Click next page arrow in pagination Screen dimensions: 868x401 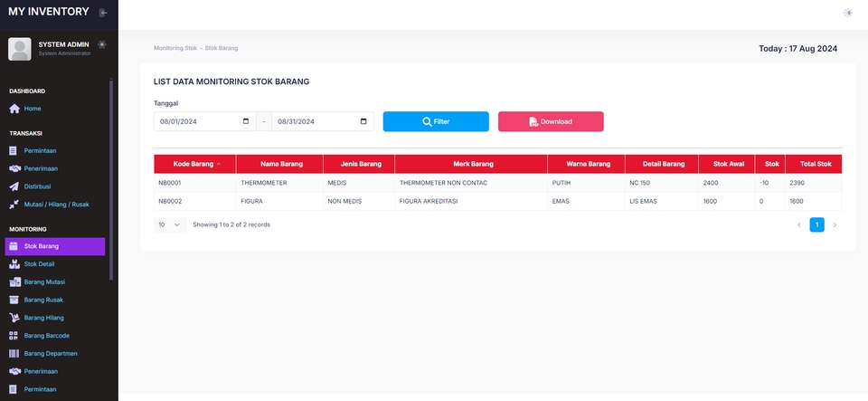(835, 224)
